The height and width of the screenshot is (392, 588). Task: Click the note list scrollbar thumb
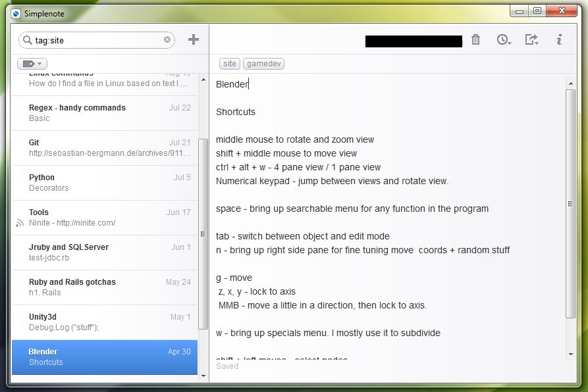click(x=203, y=234)
